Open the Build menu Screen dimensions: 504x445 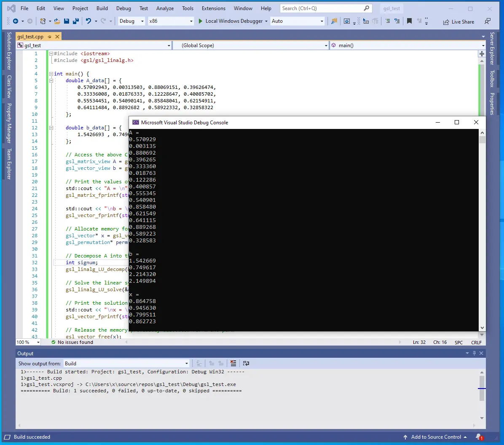point(102,8)
